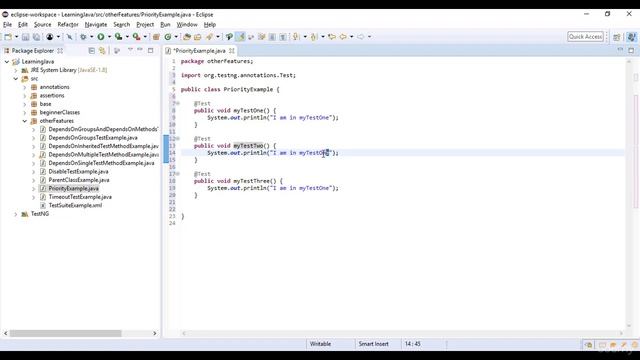Switch to the Java perspective icon

point(631,37)
